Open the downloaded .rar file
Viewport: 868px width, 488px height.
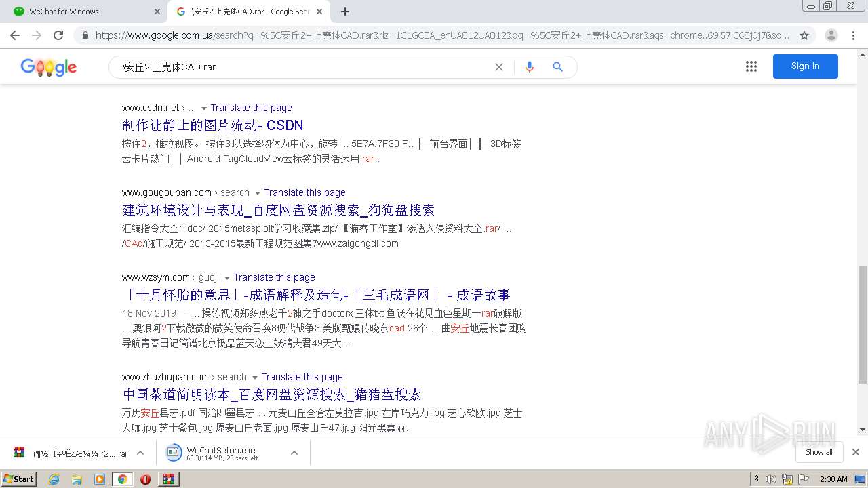pyautogui.click(x=71, y=453)
